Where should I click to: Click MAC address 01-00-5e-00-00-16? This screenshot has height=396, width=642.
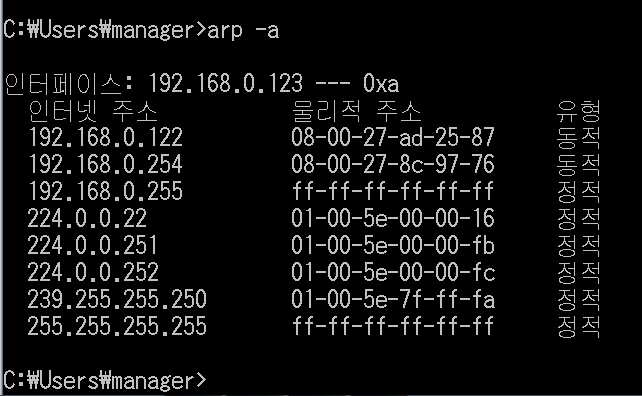pyautogui.click(x=393, y=218)
